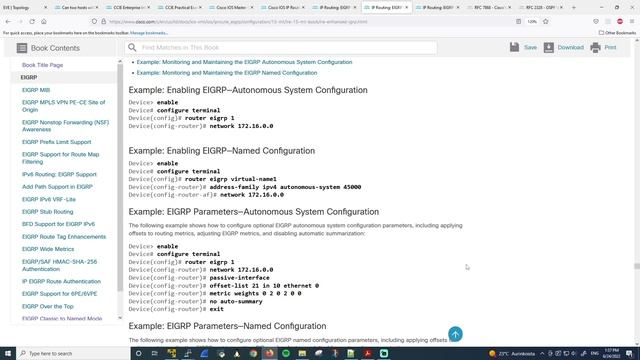Click the Book Contents sidebar scrollbar

pos(120,177)
